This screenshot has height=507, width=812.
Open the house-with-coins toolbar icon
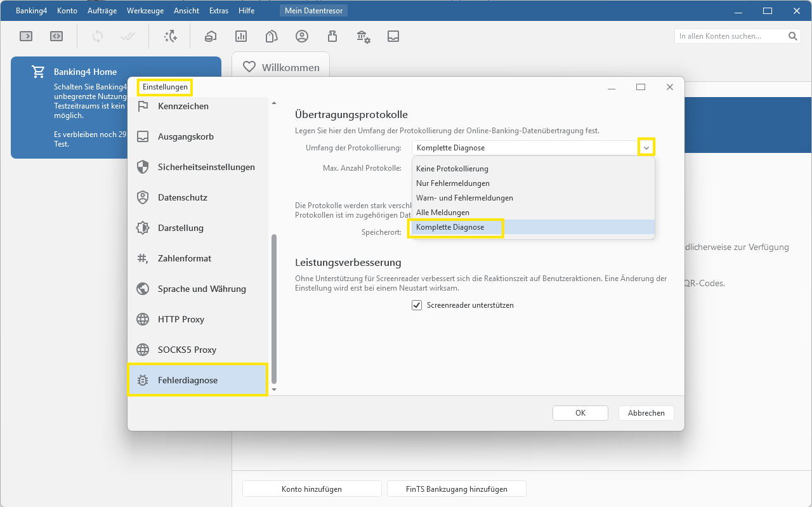pos(211,36)
